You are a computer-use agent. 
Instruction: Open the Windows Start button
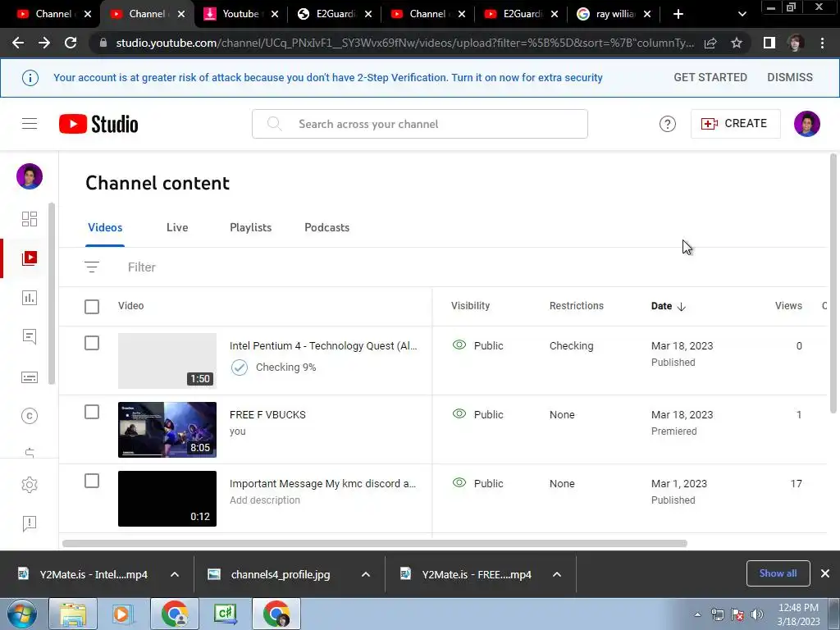22,614
